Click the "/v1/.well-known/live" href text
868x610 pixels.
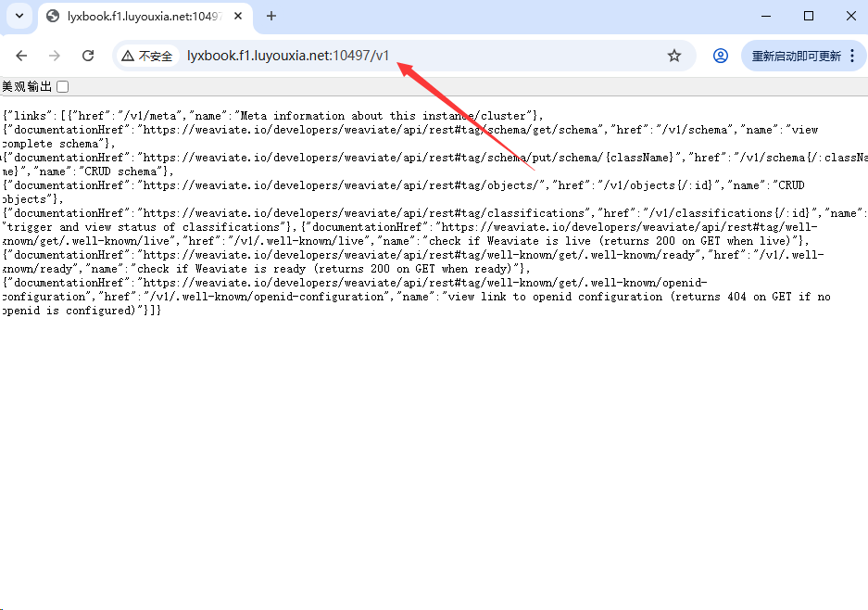[299, 241]
